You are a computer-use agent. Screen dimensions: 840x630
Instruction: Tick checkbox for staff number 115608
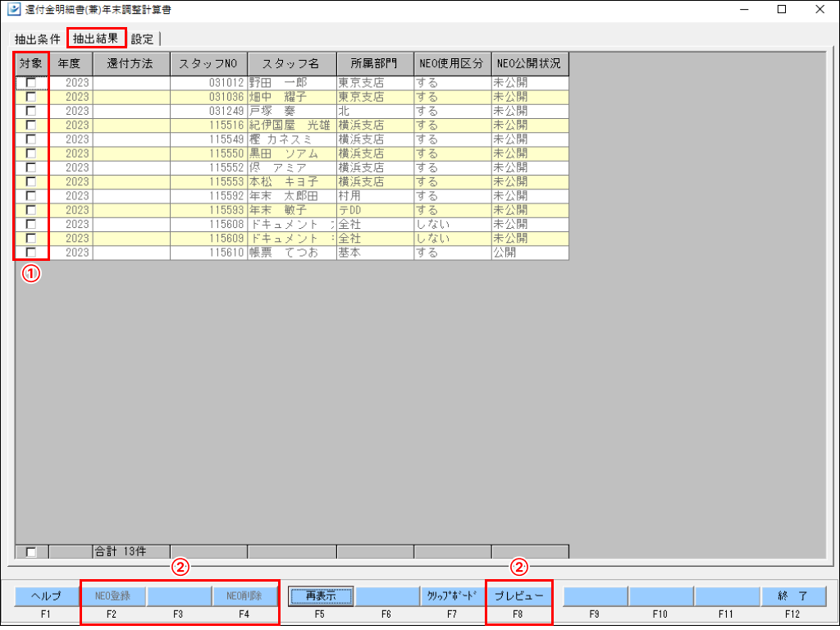point(32,223)
